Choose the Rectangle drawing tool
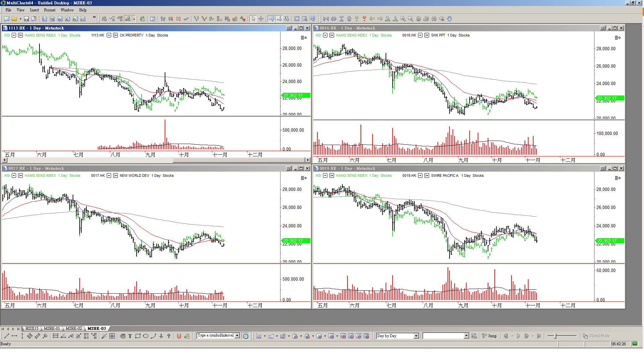 (x=138, y=336)
